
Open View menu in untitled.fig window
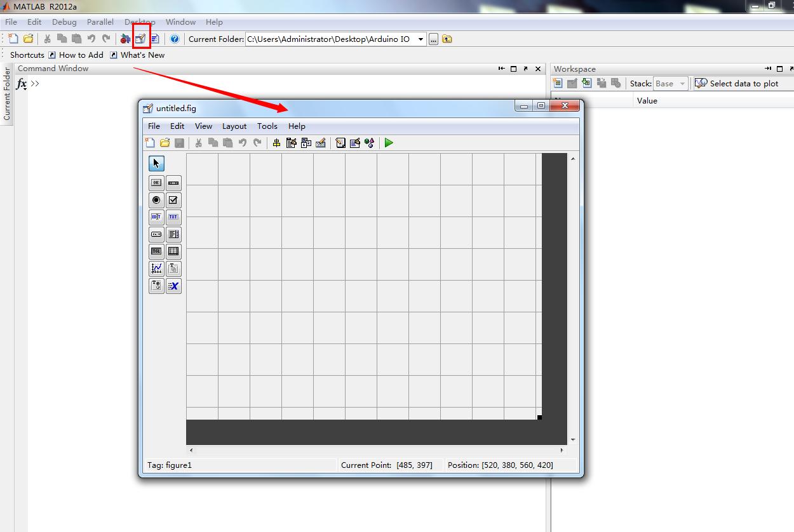203,126
